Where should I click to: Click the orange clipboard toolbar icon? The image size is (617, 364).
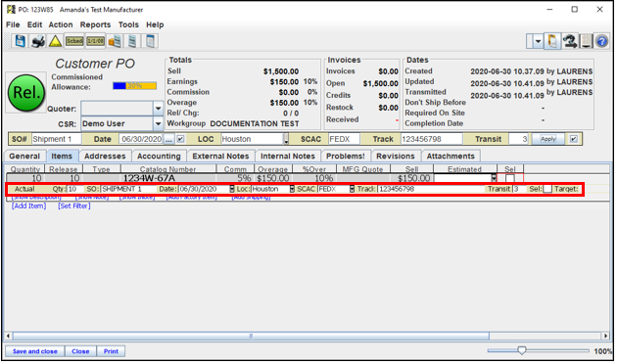click(x=552, y=41)
